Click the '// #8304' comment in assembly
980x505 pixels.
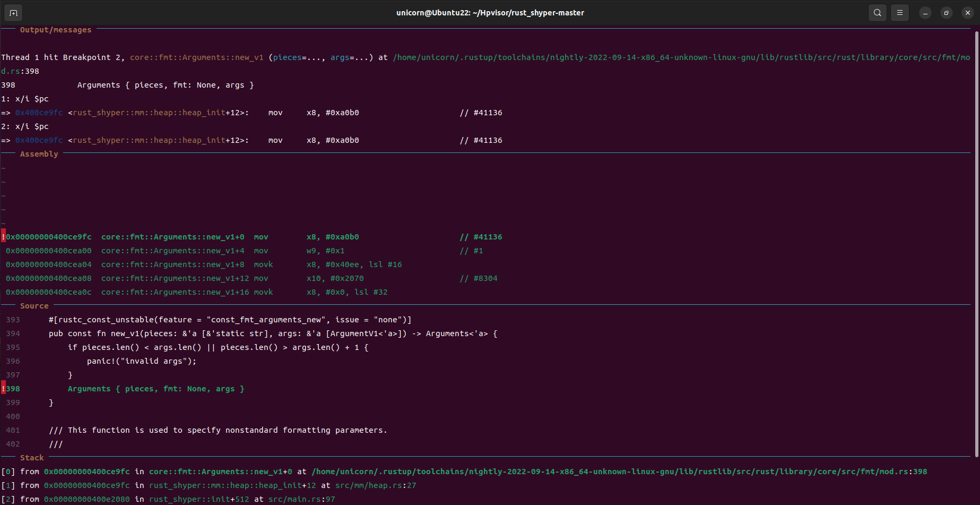click(479, 278)
